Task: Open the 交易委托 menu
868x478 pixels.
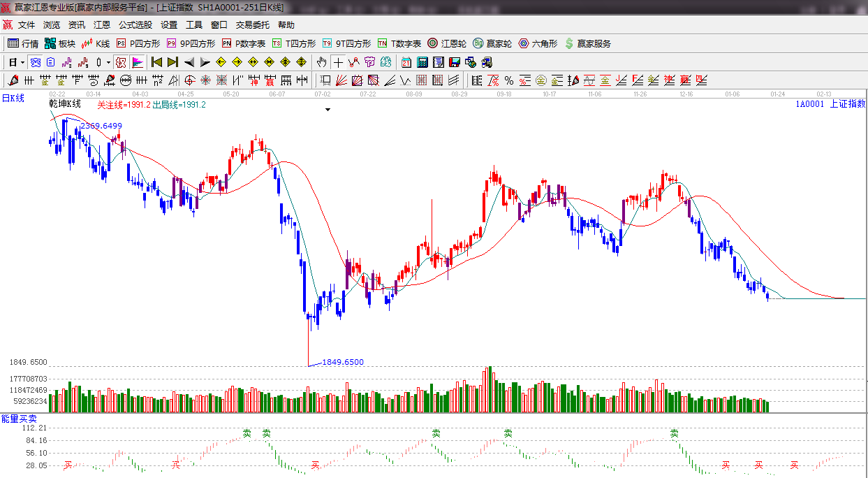Action: 252,25
